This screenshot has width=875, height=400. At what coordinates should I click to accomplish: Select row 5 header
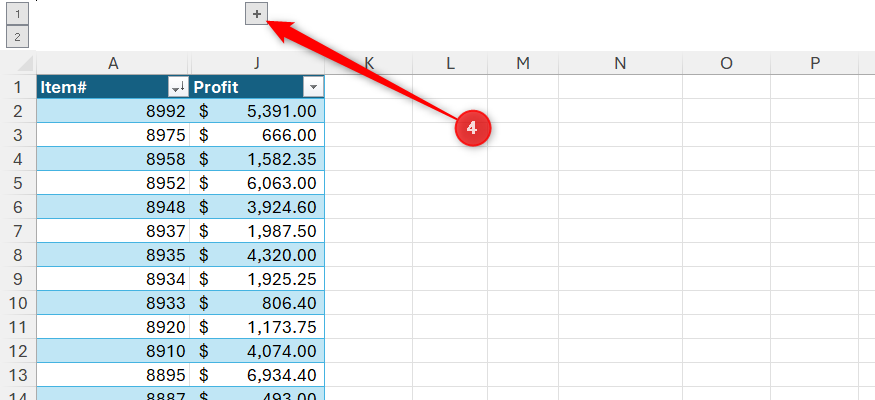coord(18,183)
